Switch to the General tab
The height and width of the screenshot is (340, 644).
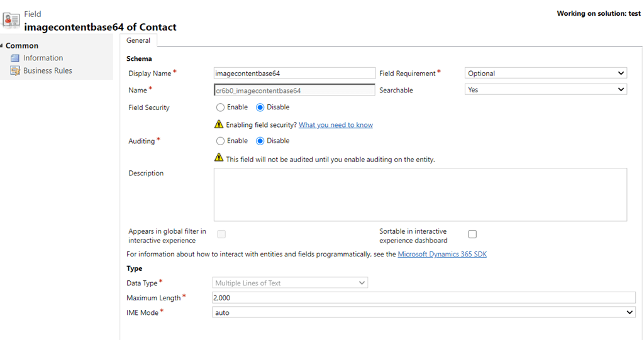click(138, 40)
